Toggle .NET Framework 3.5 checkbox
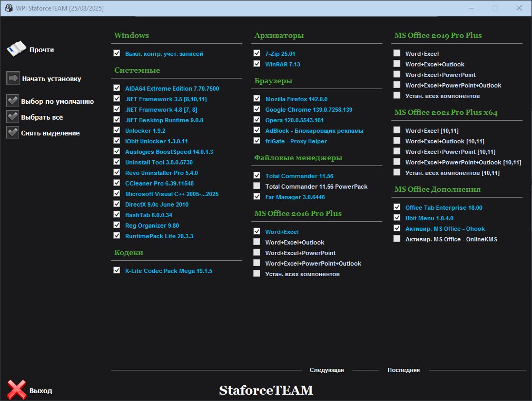This screenshot has width=532, height=401. click(117, 99)
